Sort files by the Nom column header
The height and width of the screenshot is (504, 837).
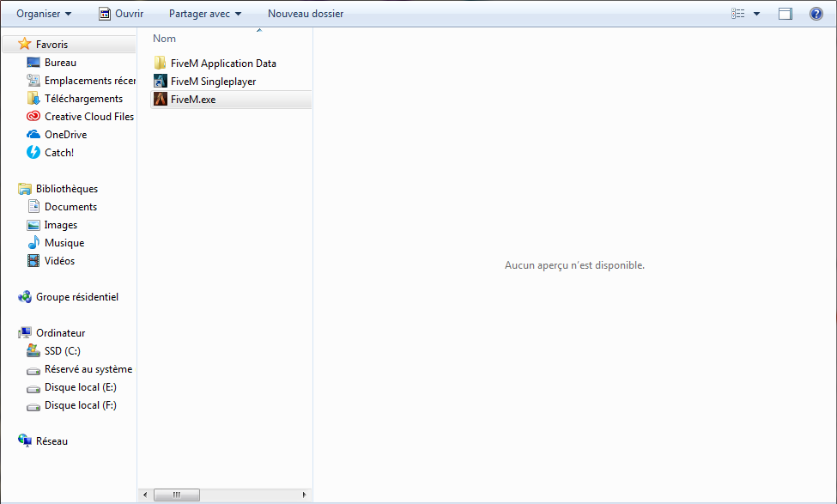[165, 39]
